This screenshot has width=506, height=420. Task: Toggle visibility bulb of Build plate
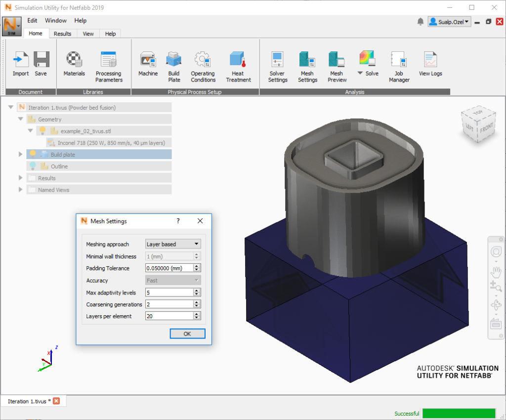pyautogui.click(x=33, y=154)
